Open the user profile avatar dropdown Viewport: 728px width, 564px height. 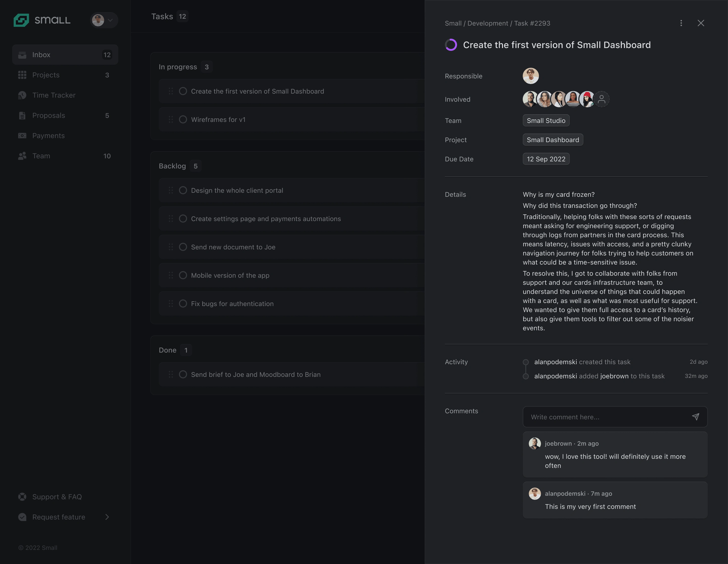pos(104,20)
